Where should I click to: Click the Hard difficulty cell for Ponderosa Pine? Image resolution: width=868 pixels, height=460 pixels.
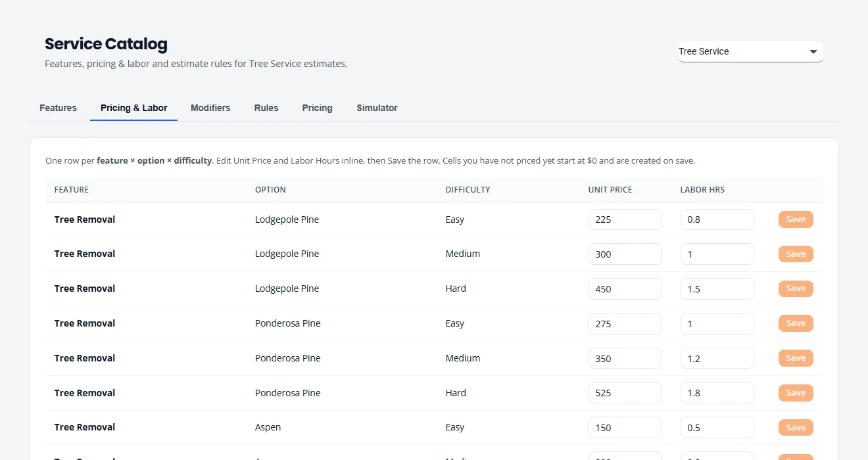[x=456, y=393]
